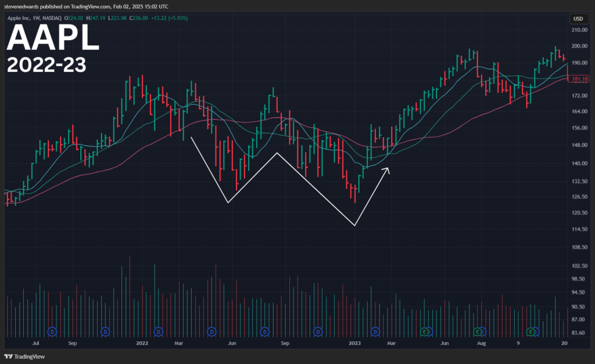Click the Aug label on the time axis
This screenshot has height=364, width=595.
(x=481, y=343)
